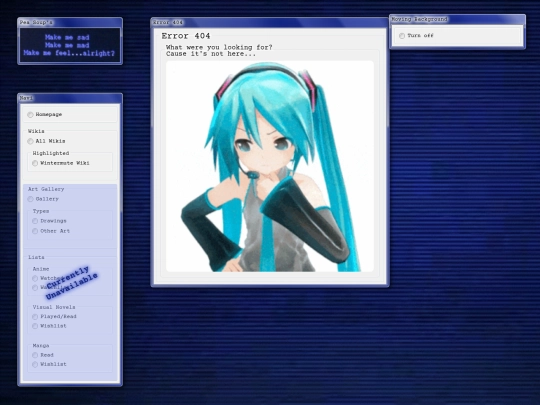Choose the Wintermute Wiki radio option

click(x=35, y=163)
